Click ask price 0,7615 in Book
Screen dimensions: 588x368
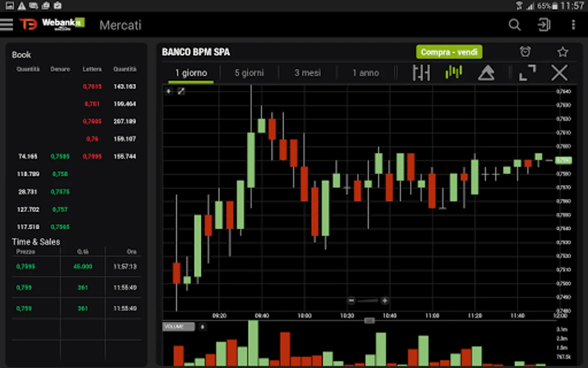(92, 87)
